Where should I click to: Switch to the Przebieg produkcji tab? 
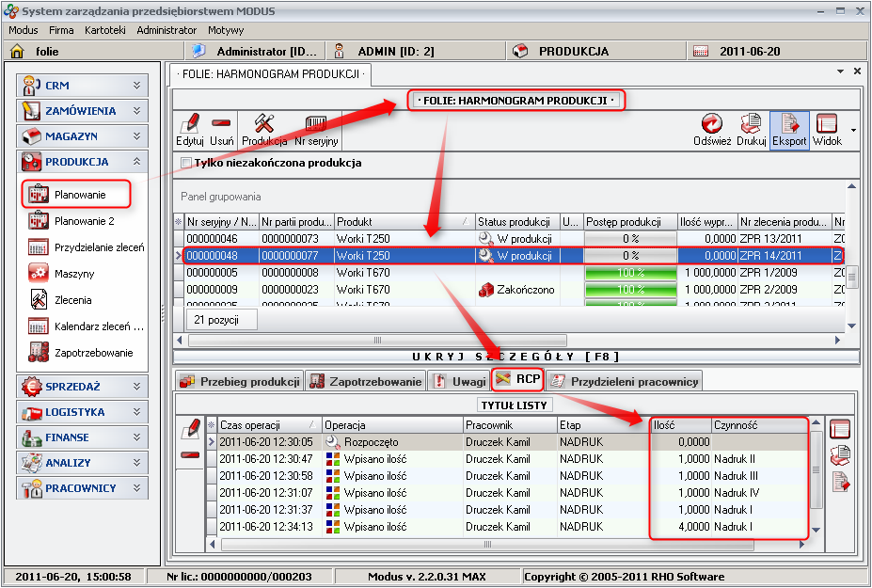tap(239, 381)
